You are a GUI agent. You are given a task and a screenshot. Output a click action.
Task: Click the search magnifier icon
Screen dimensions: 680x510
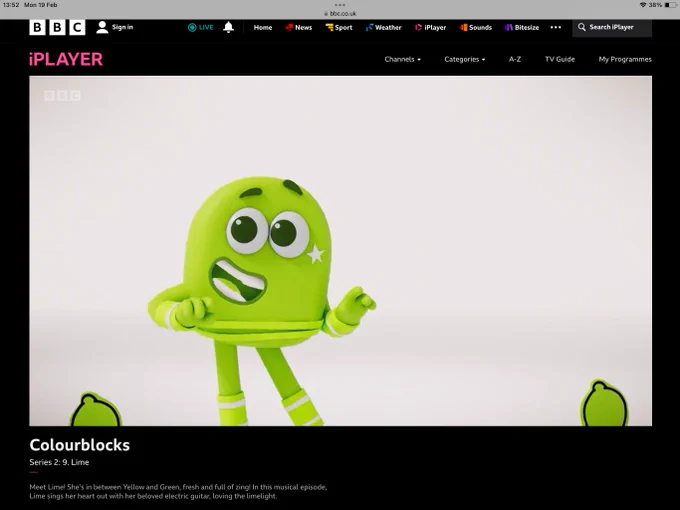point(582,27)
